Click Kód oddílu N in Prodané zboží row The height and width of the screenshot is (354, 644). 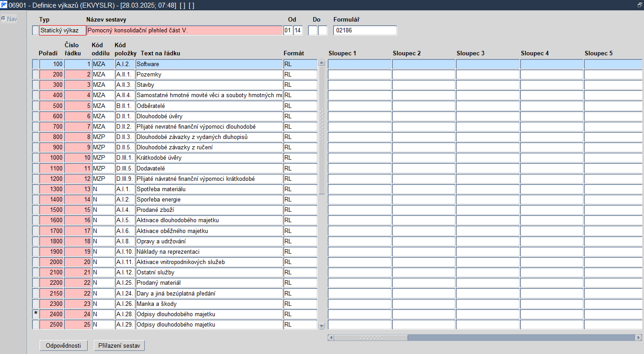click(x=103, y=210)
